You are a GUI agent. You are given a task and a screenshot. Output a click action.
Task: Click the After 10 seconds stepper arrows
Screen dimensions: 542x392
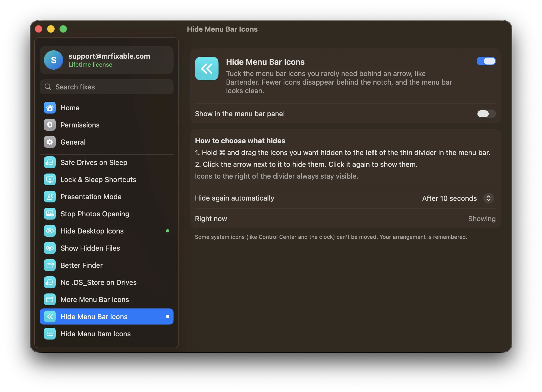click(x=488, y=198)
